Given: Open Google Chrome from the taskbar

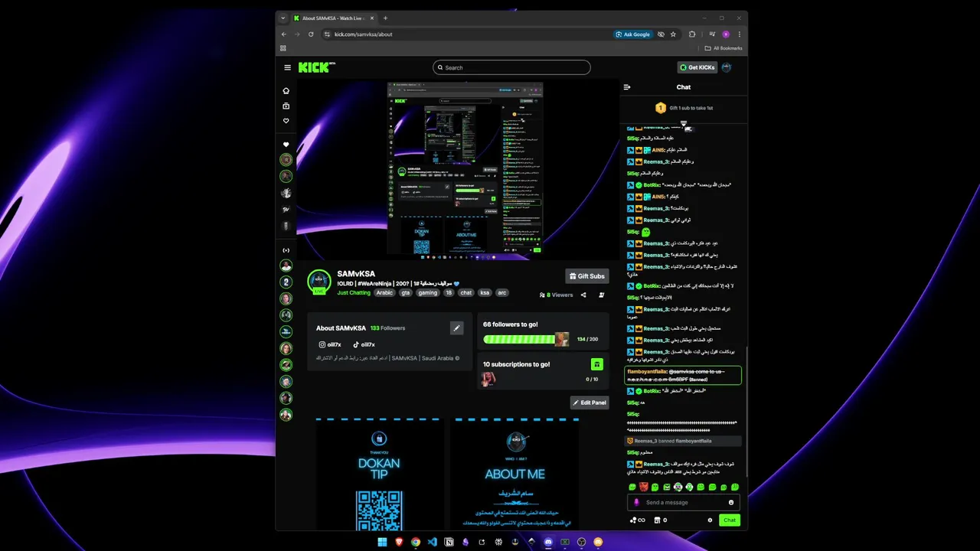Looking at the screenshot, I should tap(415, 542).
